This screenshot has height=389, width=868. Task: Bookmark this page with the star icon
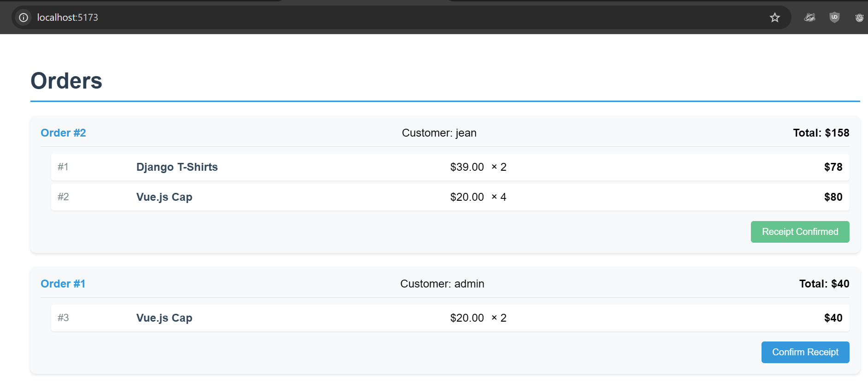tap(774, 18)
